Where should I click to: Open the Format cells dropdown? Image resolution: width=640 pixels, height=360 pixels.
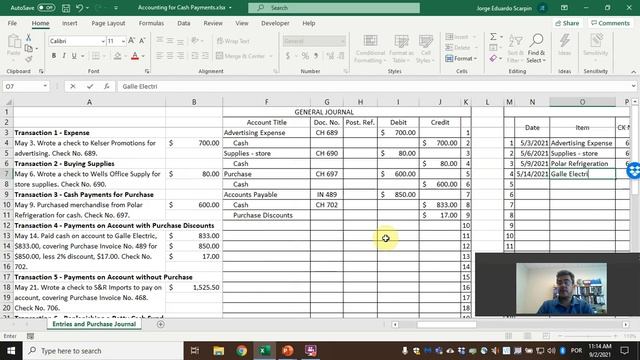coord(461,59)
